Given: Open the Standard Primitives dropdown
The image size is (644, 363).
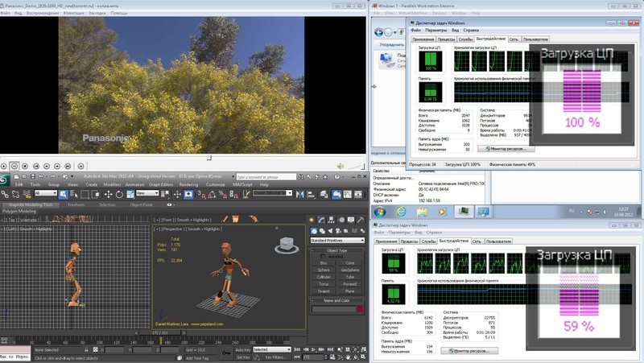Looking at the screenshot, I should [336, 240].
